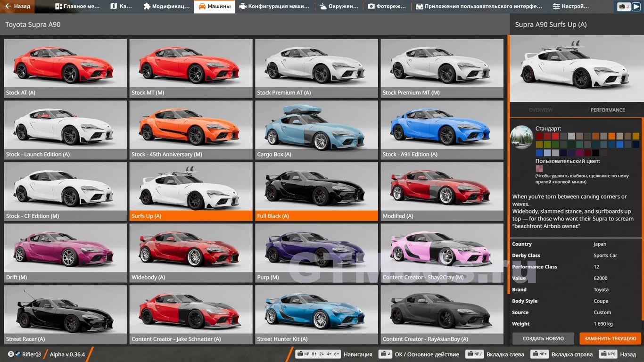Select the Машины tab
The width and height of the screenshot is (644, 362).
[x=215, y=7]
